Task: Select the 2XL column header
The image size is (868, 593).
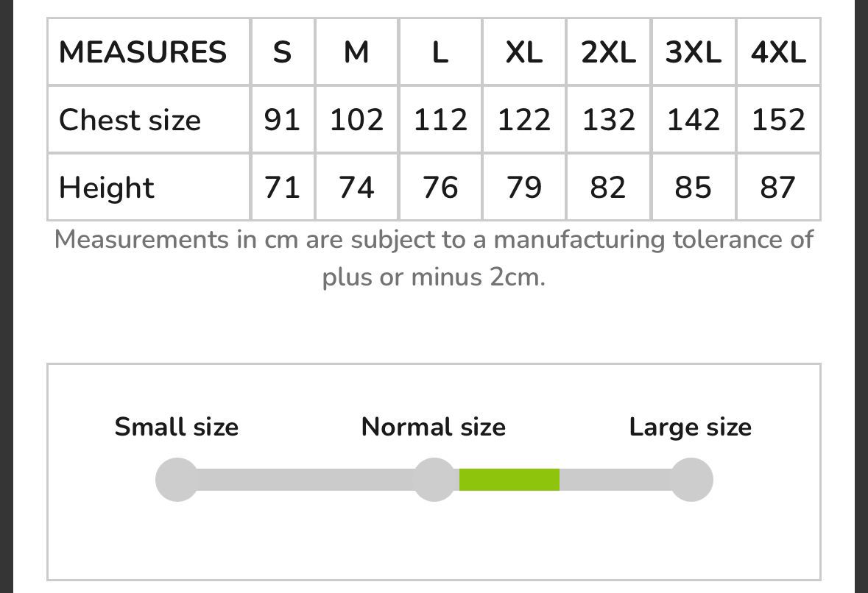Action: 608,52
